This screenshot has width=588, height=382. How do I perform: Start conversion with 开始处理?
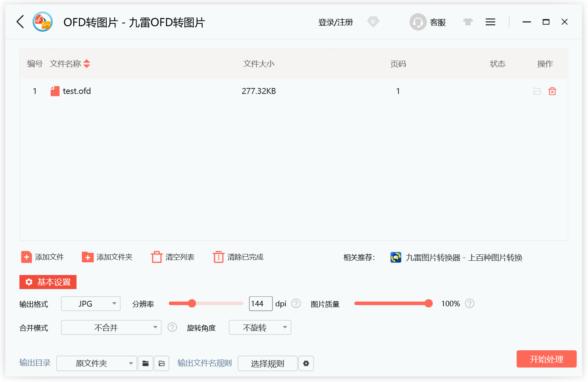(x=546, y=359)
